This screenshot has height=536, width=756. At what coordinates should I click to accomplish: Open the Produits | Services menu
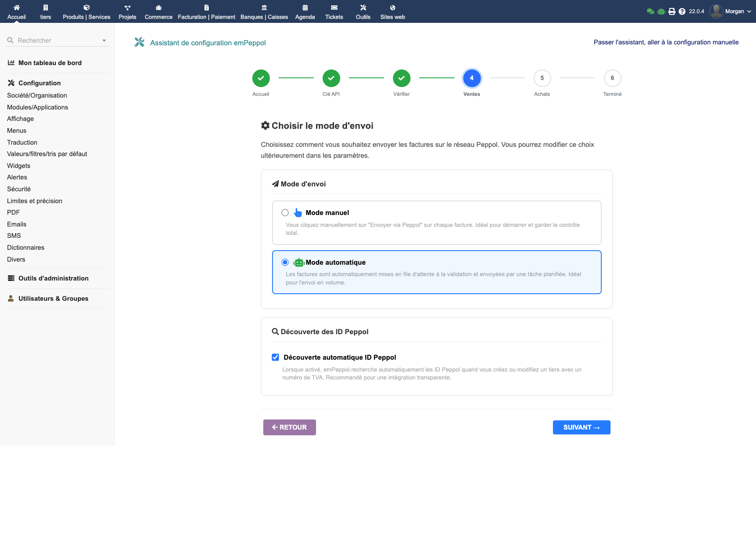click(87, 12)
